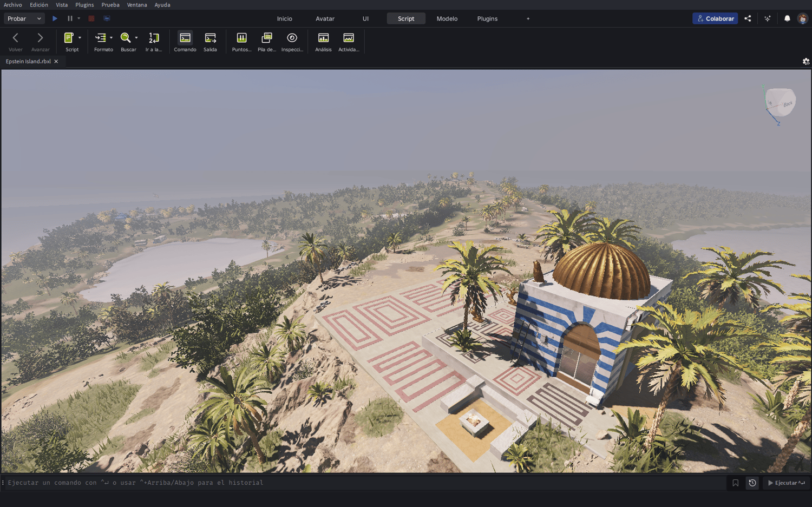Viewport: 812px width, 507px height.
Task: Expand the arrow next to Pause
Action: click(79, 18)
